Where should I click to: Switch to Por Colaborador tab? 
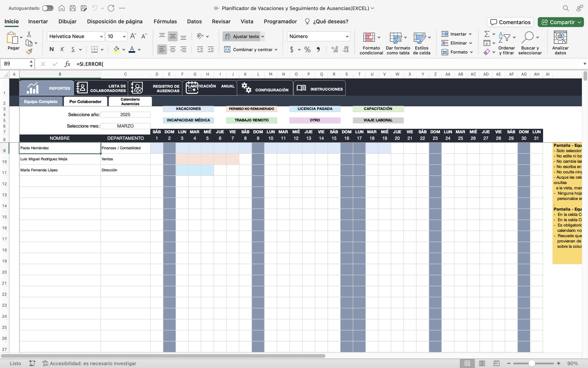(85, 102)
